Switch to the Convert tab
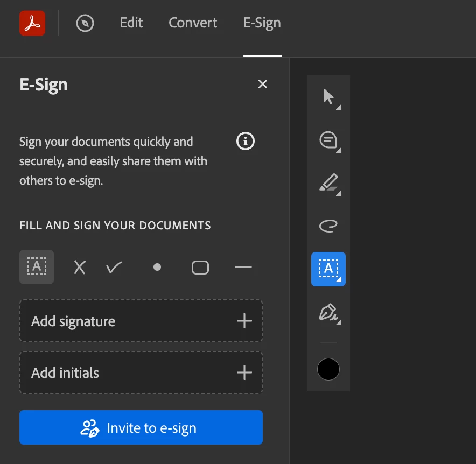The image size is (476, 464). click(193, 23)
